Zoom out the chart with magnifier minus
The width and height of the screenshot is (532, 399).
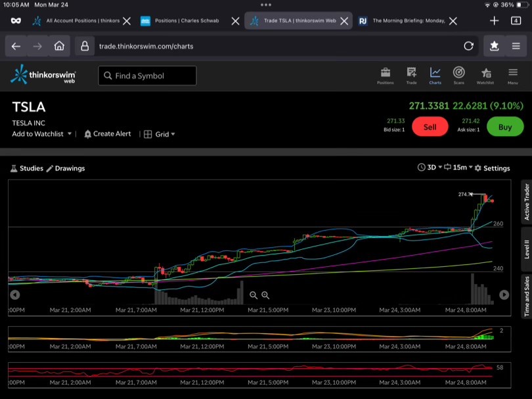click(254, 295)
